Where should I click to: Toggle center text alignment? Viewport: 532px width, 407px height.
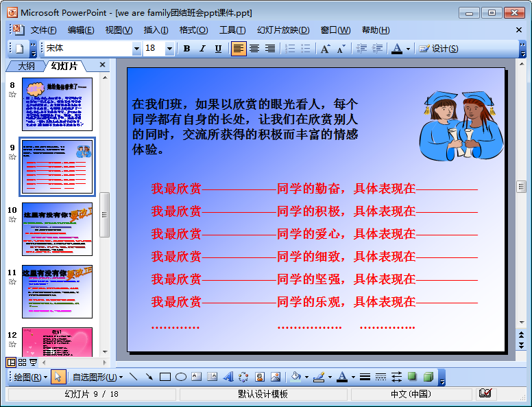click(x=254, y=49)
